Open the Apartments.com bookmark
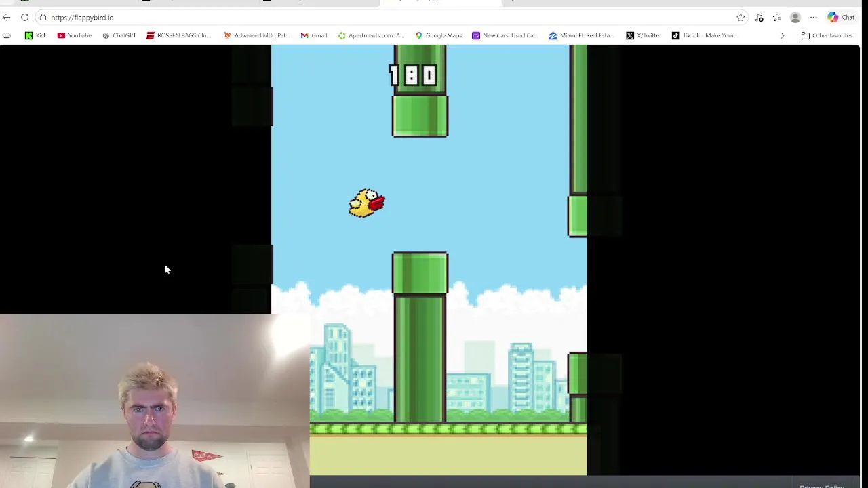This screenshot has height=488, width=868. coord(371,35)
